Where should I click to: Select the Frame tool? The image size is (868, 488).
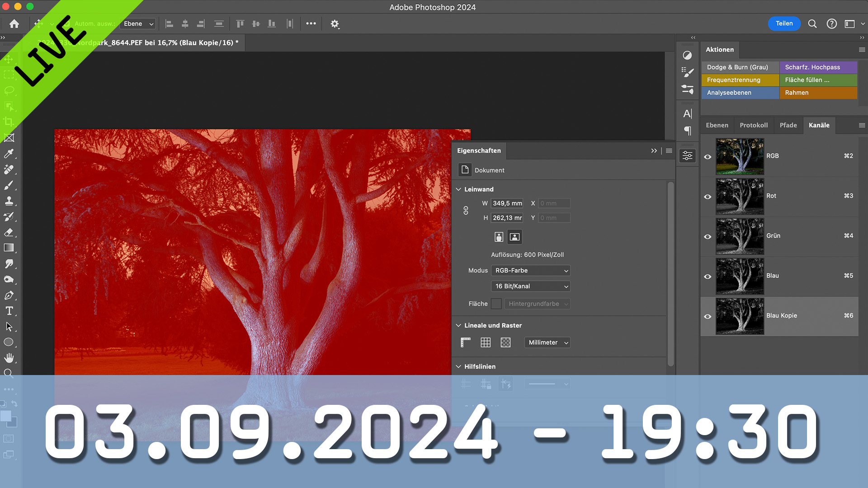tap(9, 138)
